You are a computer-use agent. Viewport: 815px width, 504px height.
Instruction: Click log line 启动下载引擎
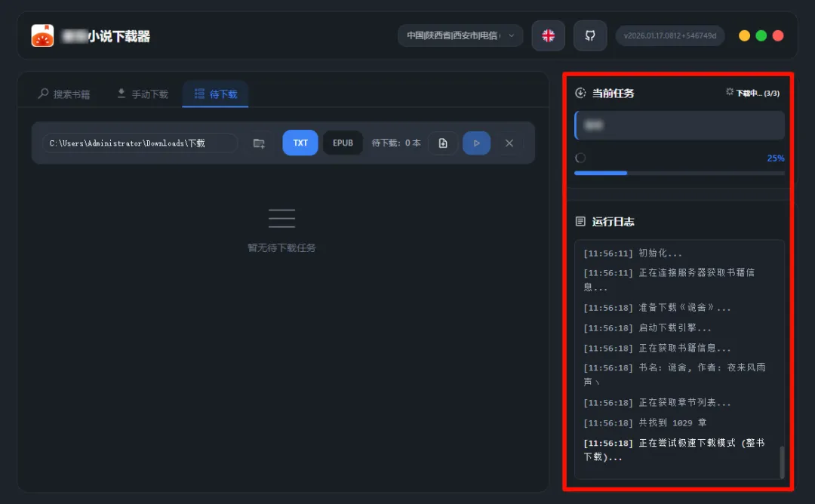click(x=647, y=328)
